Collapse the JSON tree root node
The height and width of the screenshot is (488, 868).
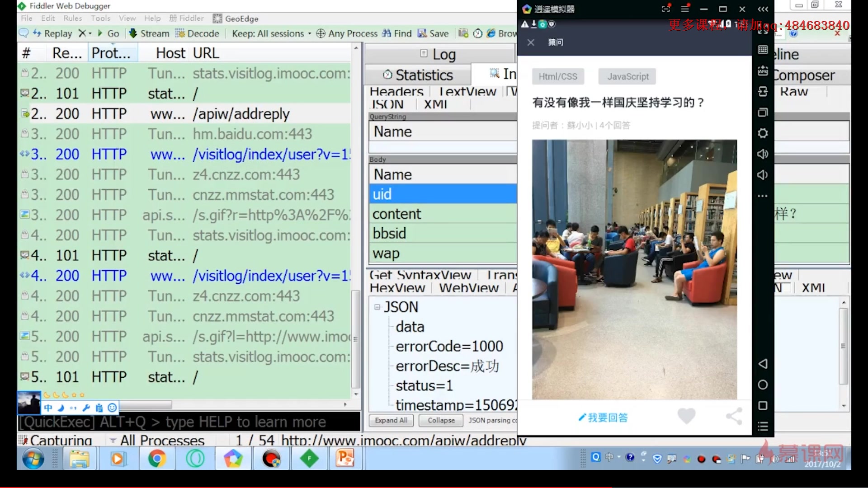pyautogui.click(x=377, y=307)
